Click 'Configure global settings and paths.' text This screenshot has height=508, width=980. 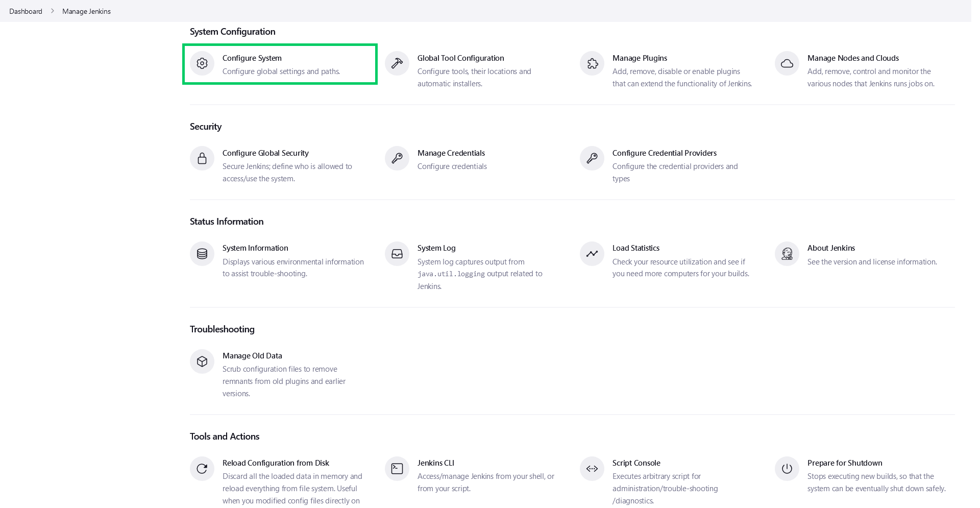pyautogui.click(x=281, y=71)
